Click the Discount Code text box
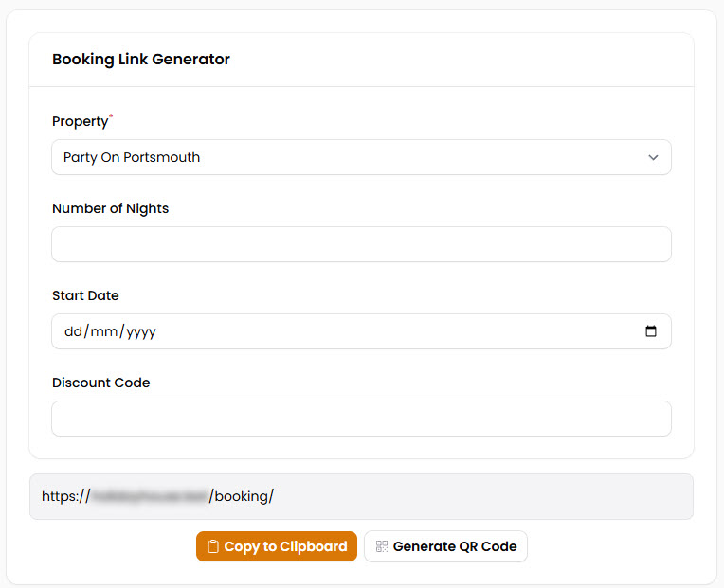The image size is (724, 588). pyautogui.click(x=361, y=419)
